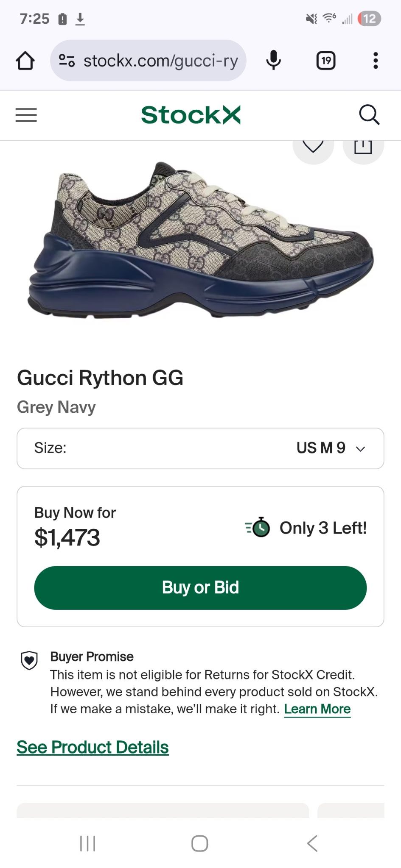This screenshot has width=401, height=868.
Task: Open the See Product Details link
Action: (x=93, y=747)
